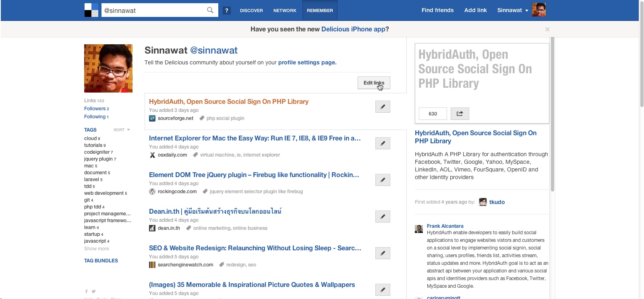The height and width of the screenshot is (299, 644).
Task: Open Find friends
Action: (x=437, y=10)
